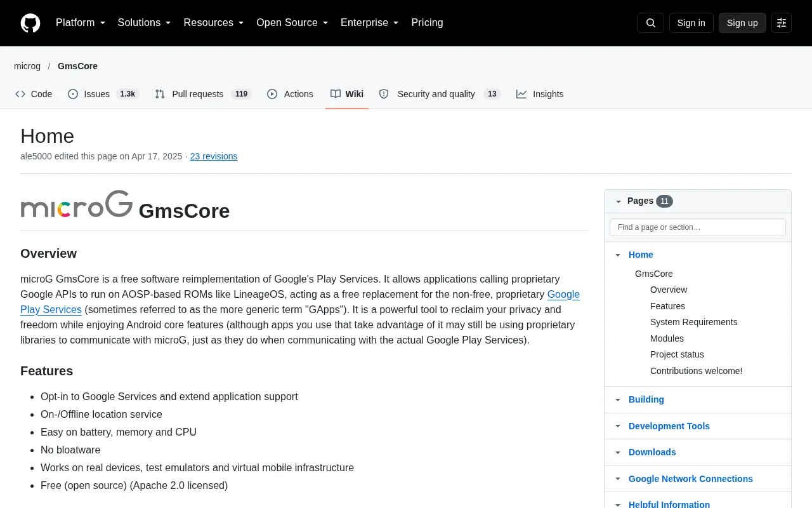Click the microG logo image

pos(77,204)
